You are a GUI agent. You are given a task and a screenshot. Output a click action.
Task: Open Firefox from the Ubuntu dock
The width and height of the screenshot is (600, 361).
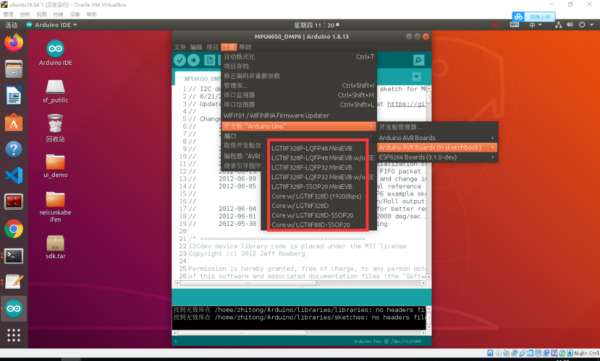pyautogui.click(x=14, y=42)
